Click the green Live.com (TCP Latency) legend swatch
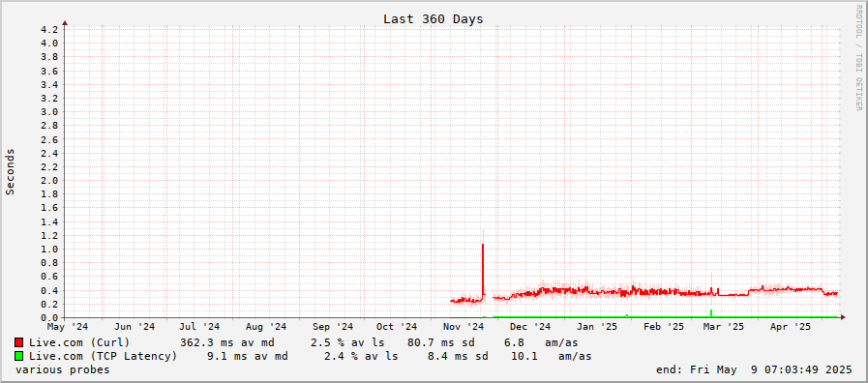 [18, 357]
